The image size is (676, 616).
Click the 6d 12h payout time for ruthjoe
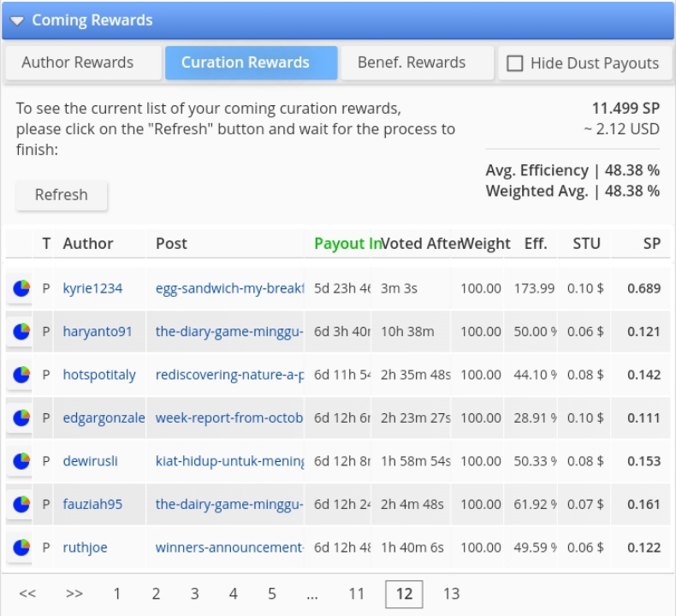click(x=342, y=548)
